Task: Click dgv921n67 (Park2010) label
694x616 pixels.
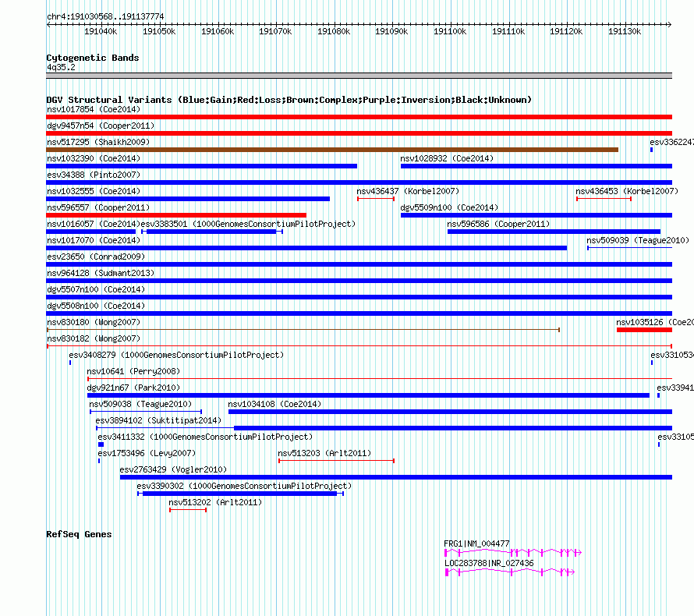Action: [133, 388]
